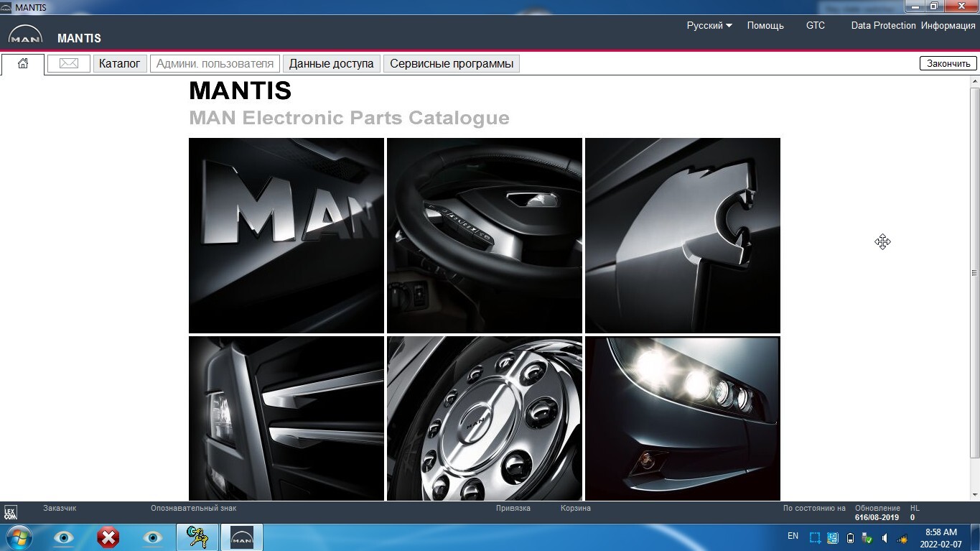Select the MAN MANTIS taskbar button
The height and width of the screenshot is (551, 980).
(242, 537)
